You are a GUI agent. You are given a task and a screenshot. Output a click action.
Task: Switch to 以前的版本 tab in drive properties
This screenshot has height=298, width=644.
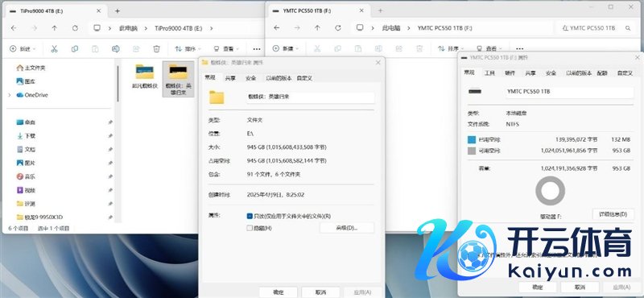coord(579,72)
